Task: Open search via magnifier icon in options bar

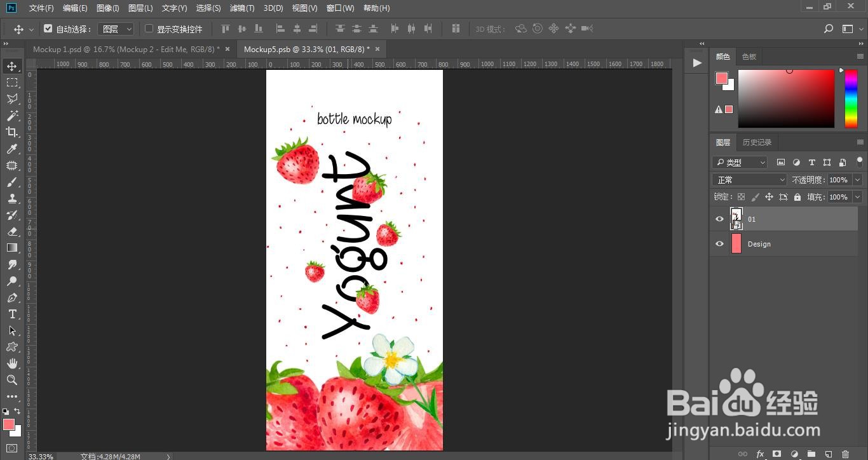Action: point(829,29)
